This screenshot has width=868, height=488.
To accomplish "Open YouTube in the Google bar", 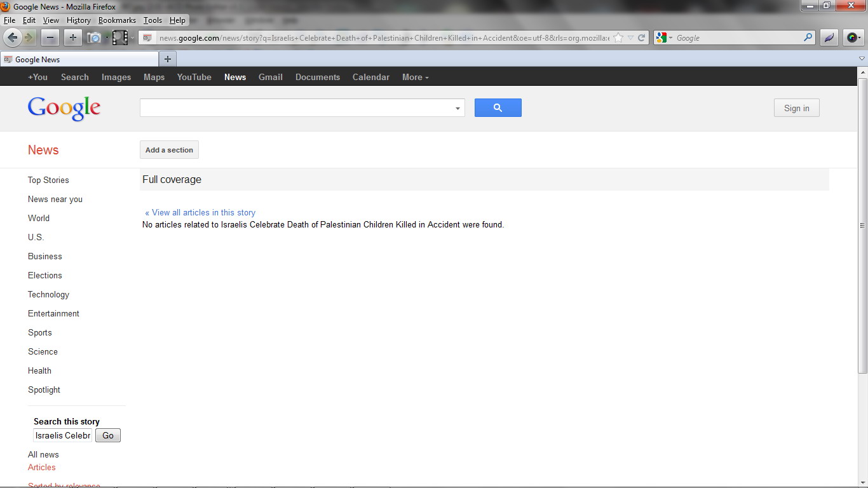I will coord(194,77).
